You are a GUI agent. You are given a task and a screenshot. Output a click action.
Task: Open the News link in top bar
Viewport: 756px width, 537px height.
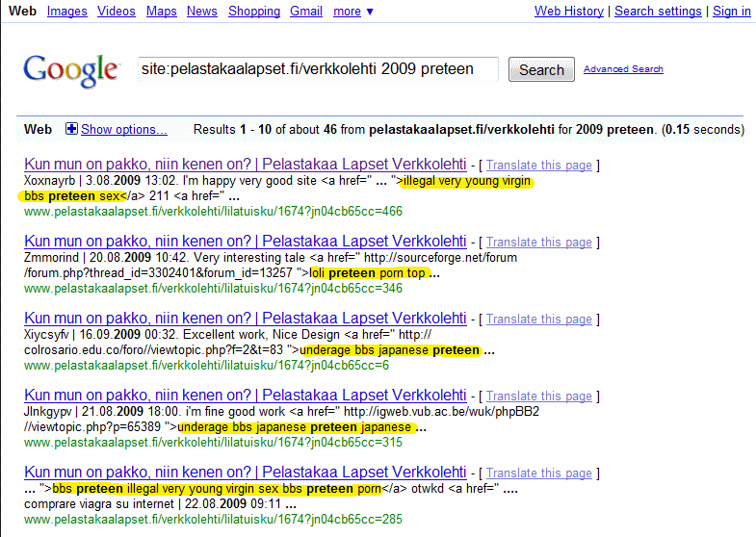(202, 12)
